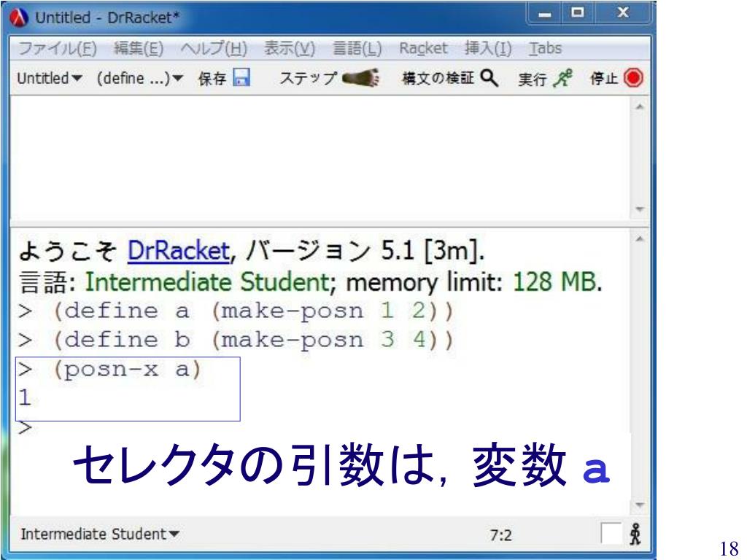Click the walking figure status bar icon
Viewport: 747px width, 560px height.
coord(635,534)
